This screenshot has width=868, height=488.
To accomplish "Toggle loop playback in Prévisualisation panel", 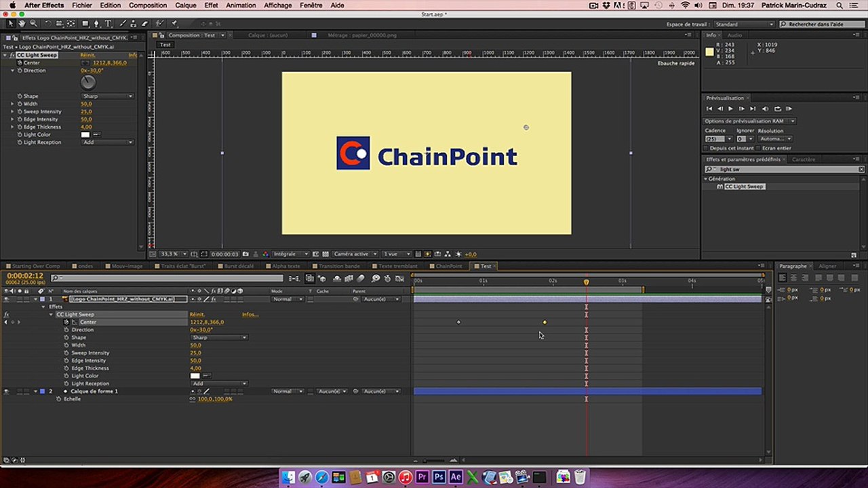I will coord(777,108).
